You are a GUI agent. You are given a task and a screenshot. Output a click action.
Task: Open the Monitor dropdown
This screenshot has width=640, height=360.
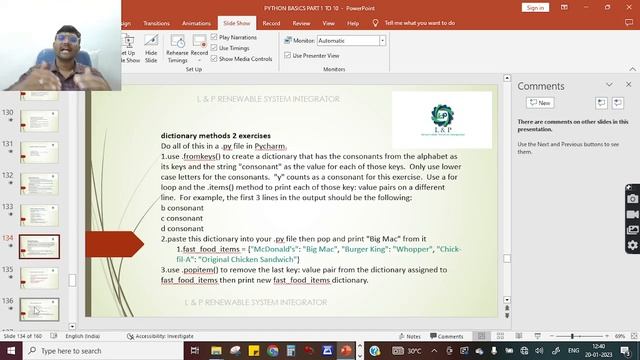click(382, 40)
